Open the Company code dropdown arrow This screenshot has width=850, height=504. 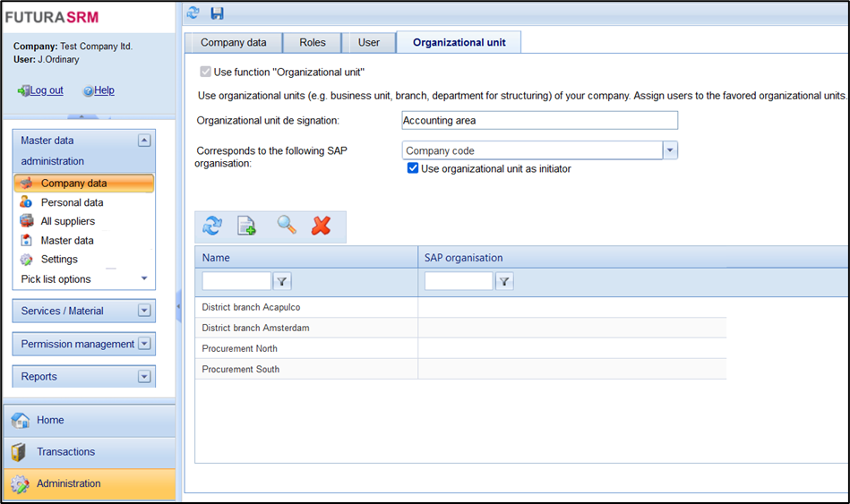[670, 150]
